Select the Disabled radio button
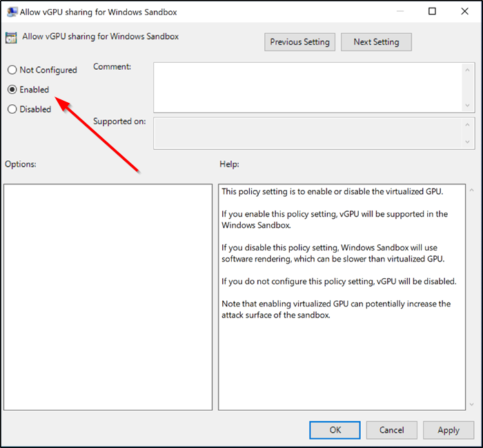483x448 pixels. pyautogui.click(x=12, y=109)
